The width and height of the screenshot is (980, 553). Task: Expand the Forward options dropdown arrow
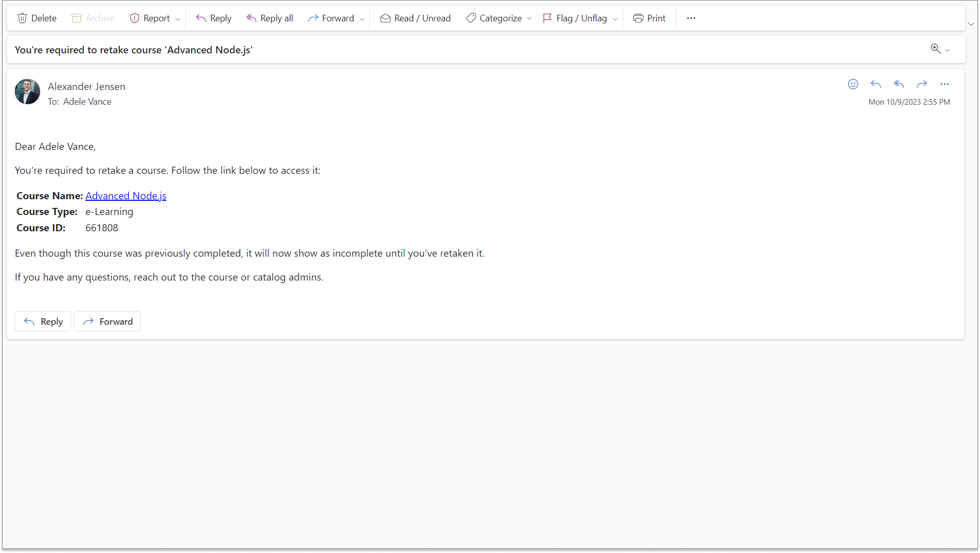click(x=362, y=19)
